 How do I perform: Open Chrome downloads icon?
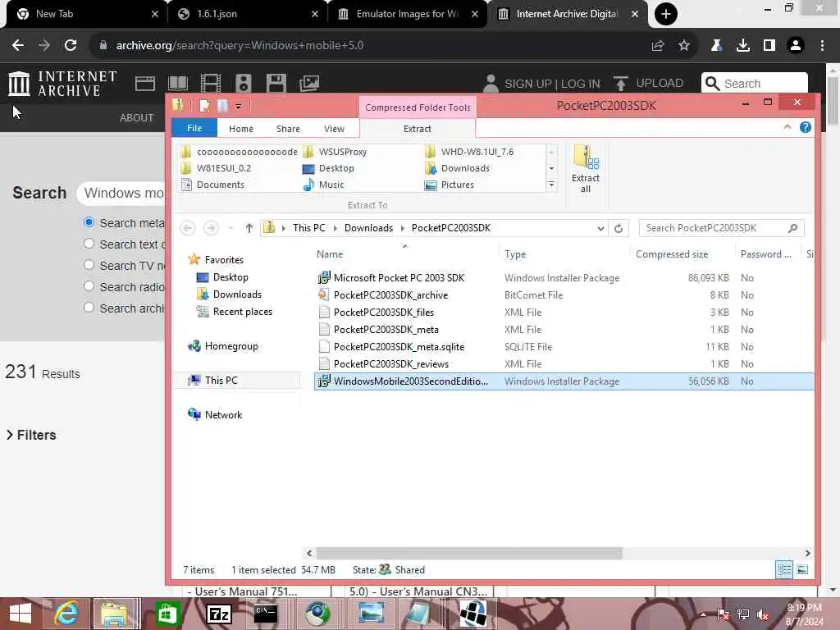743,46
